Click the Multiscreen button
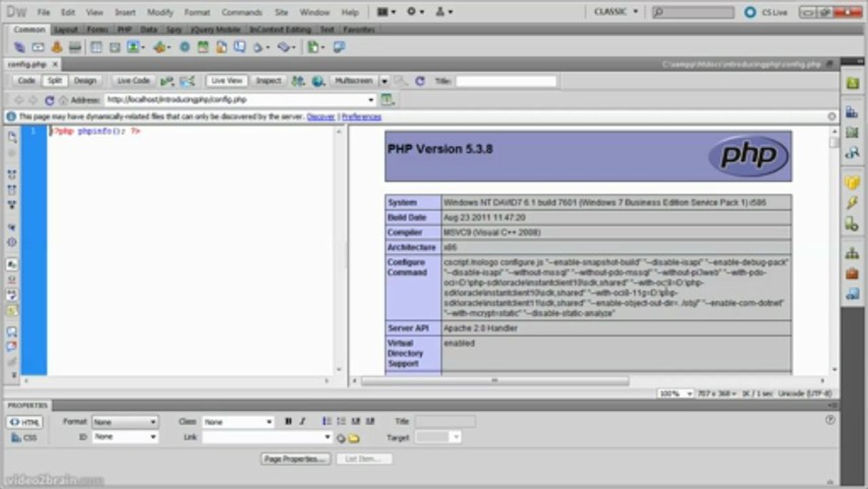868x489 pixels. click(x=354, y=80)
